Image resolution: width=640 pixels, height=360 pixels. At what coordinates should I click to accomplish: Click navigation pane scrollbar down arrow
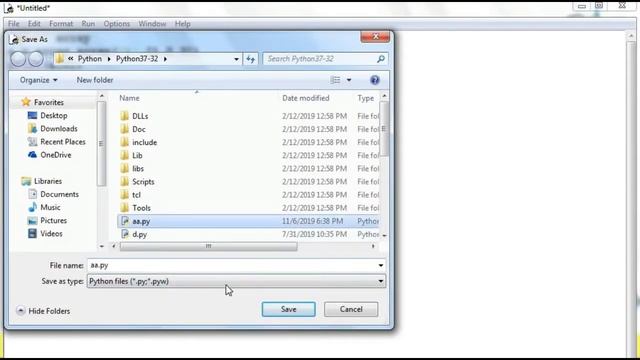tap(102, 246)
